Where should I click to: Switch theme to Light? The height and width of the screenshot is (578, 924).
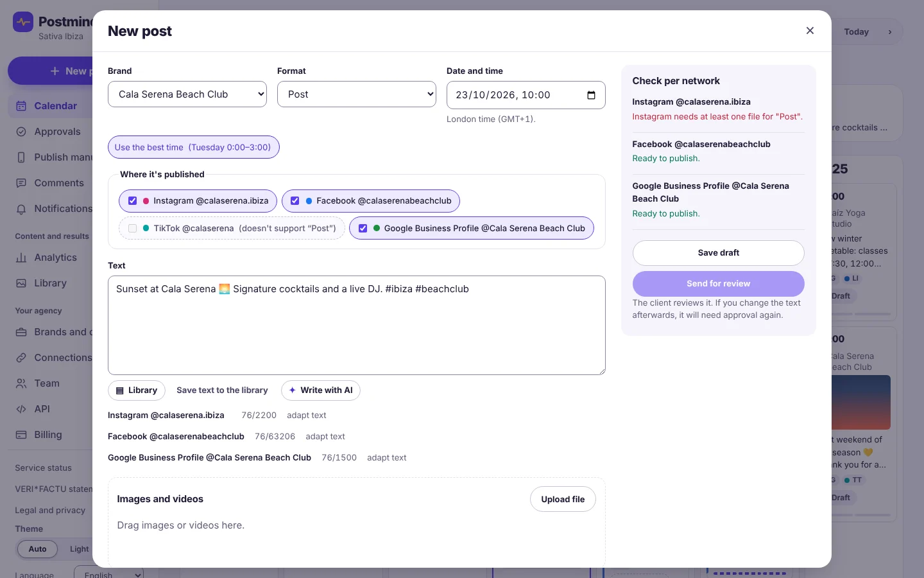[80, 549]
